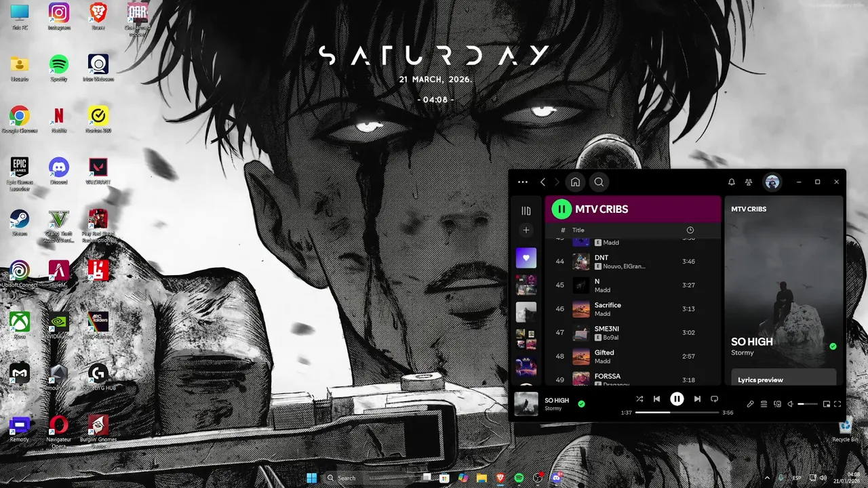Go back in Spotify navigation
This screenshot has height=488, width=868.
click(x=542, y=182)
